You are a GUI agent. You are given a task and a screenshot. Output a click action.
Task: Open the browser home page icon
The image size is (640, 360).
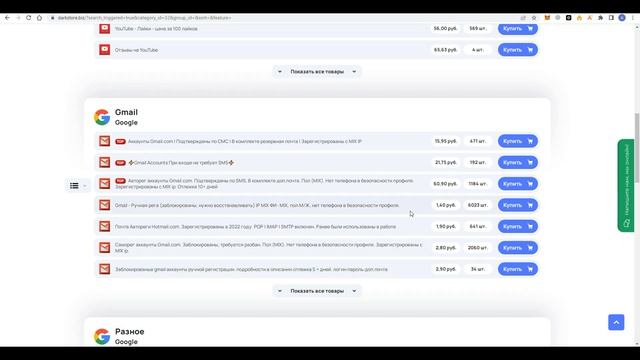pos(39,18)
